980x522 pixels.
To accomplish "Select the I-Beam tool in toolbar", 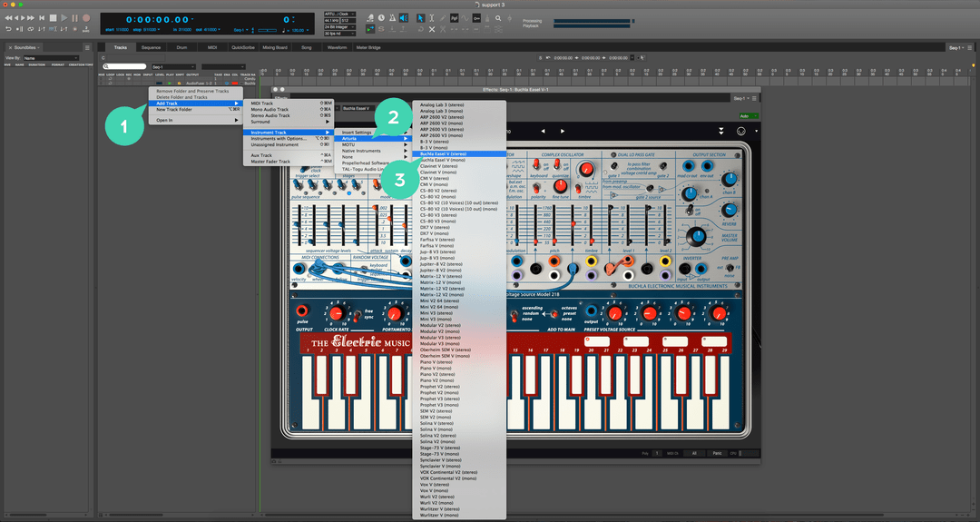I will [x=431, y=18].
